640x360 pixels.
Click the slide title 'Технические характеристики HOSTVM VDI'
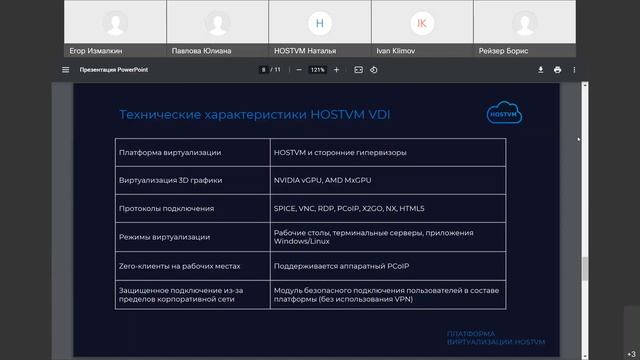click(255, 114)
